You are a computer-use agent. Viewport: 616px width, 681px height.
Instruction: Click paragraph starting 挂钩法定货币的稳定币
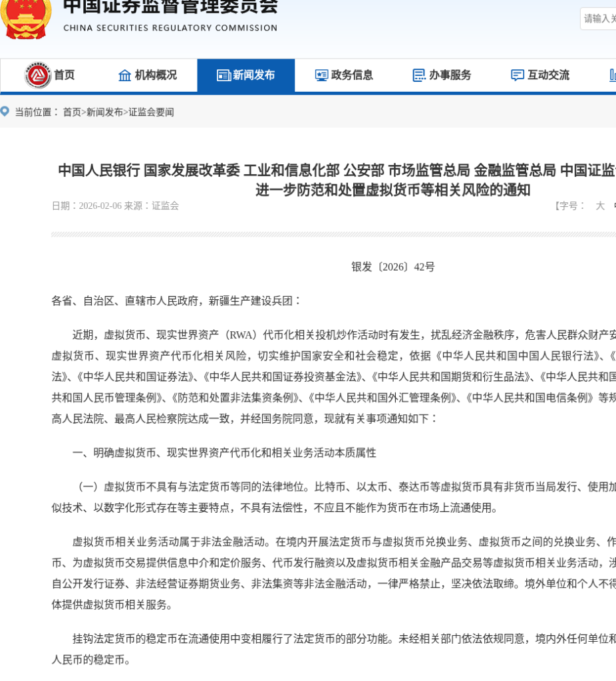334,649
